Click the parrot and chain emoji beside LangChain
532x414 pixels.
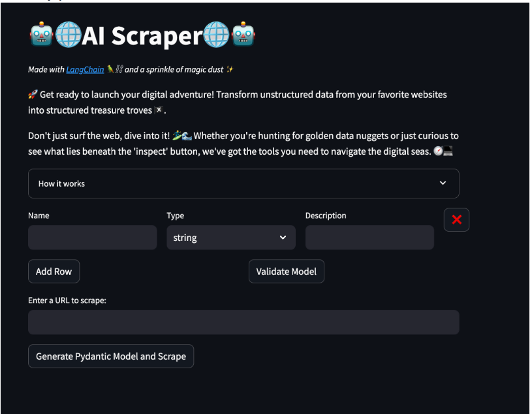point(115,69)
